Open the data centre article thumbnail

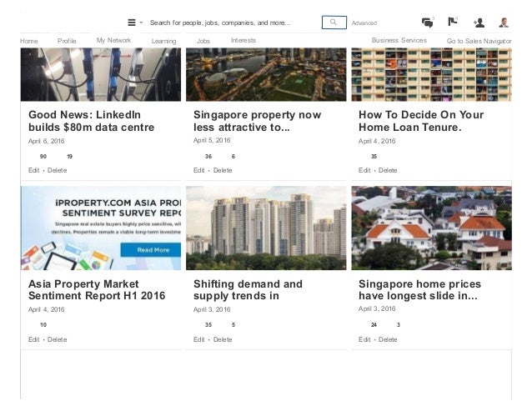click(x=101, y=74)
